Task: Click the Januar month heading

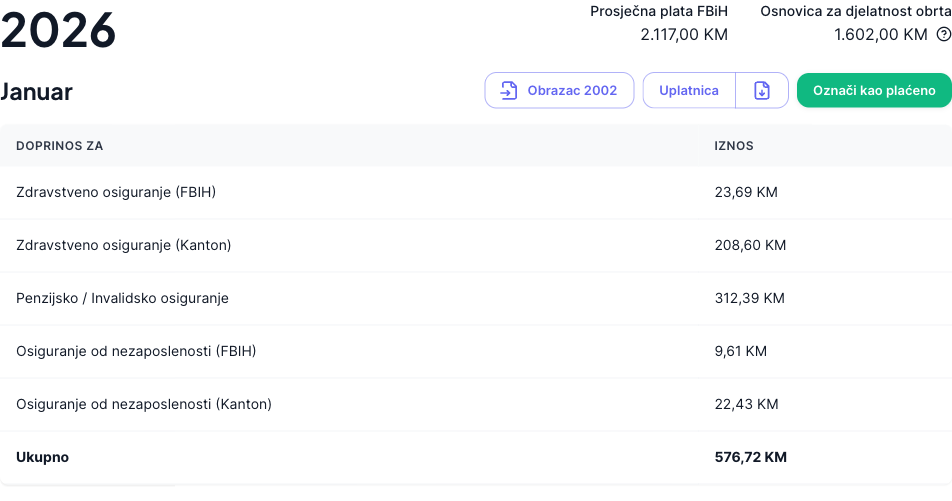Action: point(37,92)
